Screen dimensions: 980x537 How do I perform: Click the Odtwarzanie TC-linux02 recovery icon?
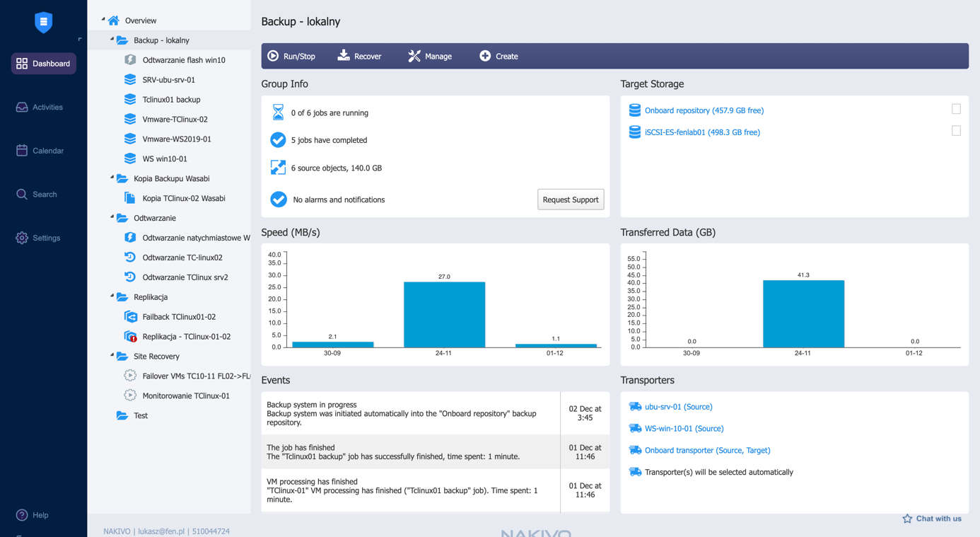pos(130,258)
